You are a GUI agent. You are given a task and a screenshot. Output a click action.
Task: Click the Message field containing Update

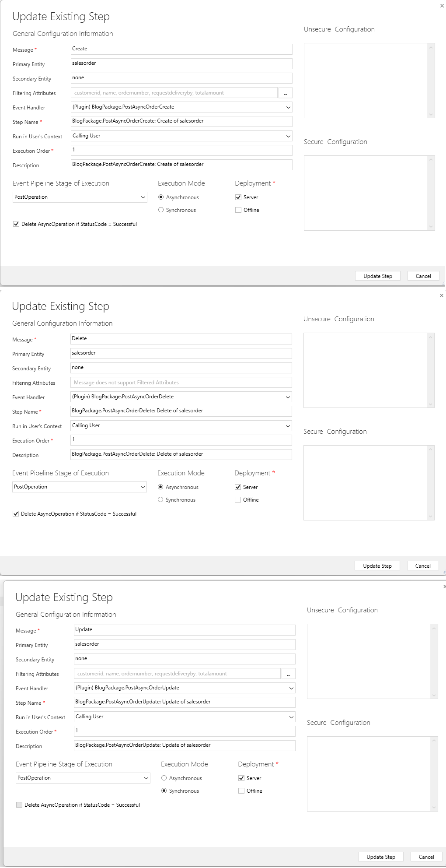coord(185,630)
